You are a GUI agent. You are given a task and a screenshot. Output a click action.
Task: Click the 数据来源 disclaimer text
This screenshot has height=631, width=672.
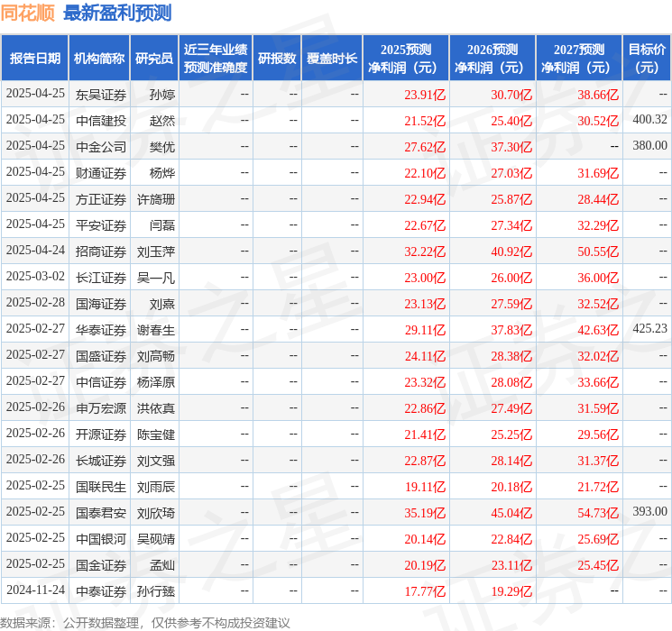145,622
